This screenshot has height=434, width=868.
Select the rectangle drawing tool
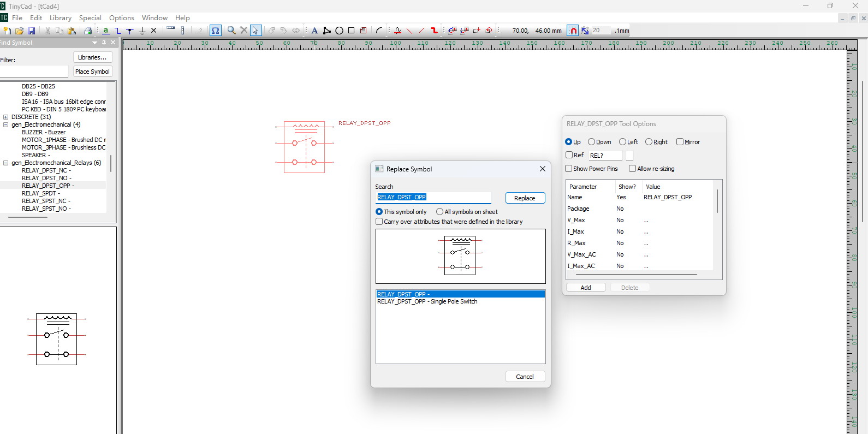(x=351, y=31)
